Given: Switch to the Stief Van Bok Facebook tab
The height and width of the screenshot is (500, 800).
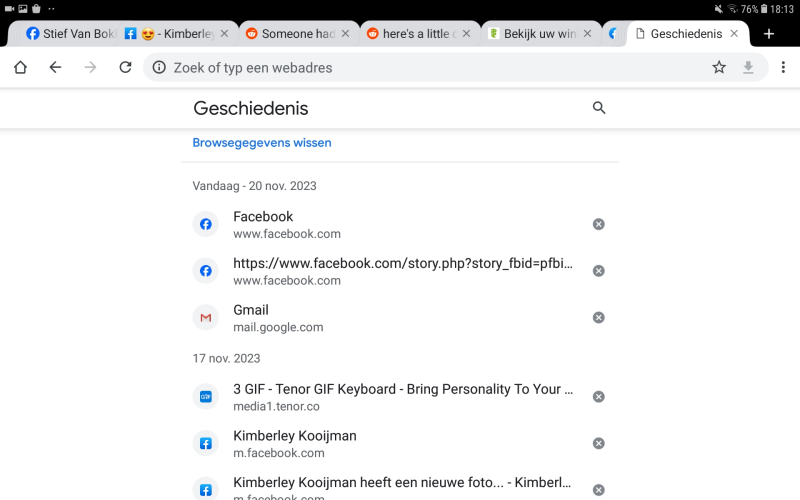Looking at the screenshot, I should (x=70, y=34).
